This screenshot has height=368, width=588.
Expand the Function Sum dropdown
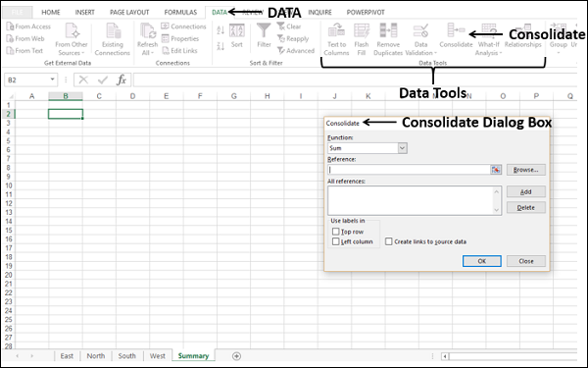402,148
